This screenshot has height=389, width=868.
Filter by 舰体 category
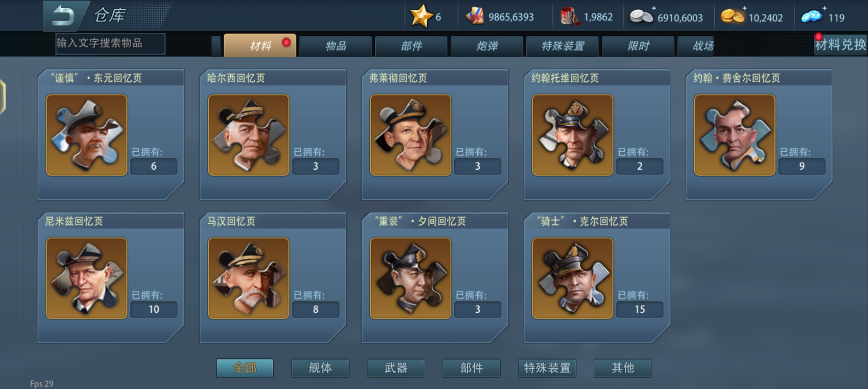tap(320, 368)
